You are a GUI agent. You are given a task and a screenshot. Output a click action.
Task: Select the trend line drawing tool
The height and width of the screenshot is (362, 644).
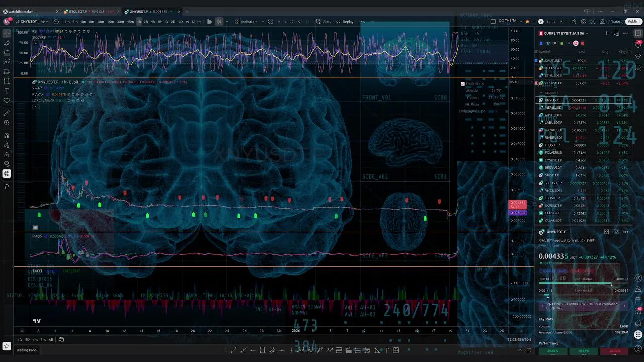click(7, 43)
